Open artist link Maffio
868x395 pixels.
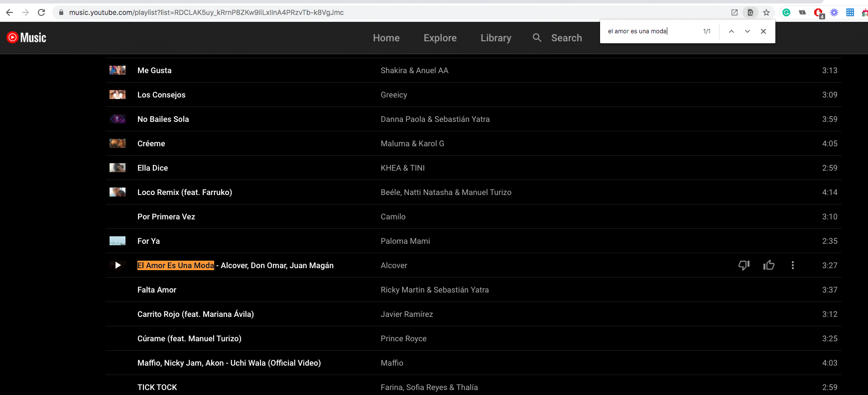(392, 363)
